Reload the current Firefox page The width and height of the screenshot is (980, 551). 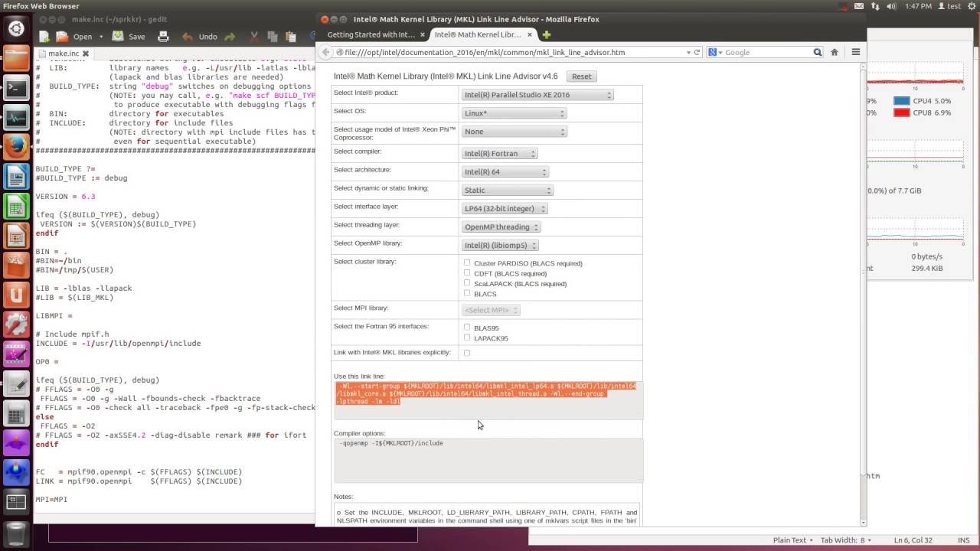pos(697,52)
